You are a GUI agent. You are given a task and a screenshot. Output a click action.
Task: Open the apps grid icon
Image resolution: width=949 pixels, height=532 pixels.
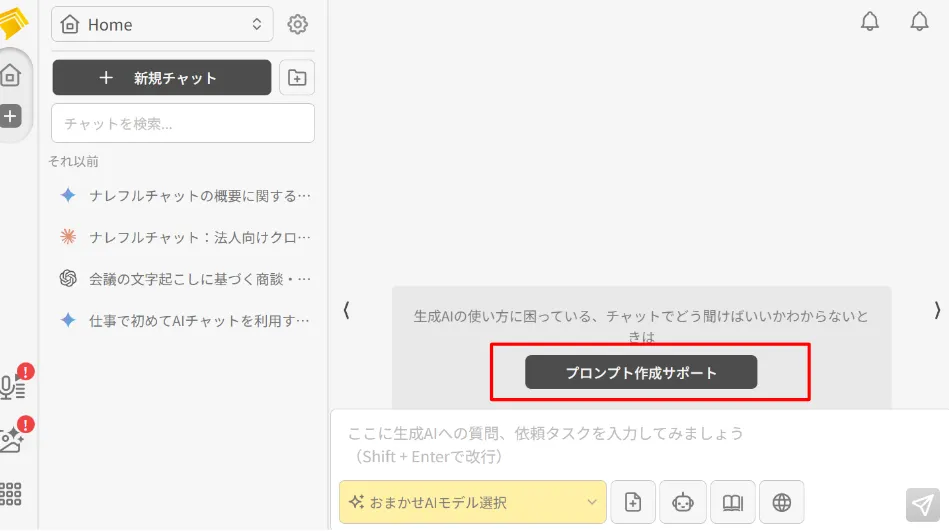11,493
